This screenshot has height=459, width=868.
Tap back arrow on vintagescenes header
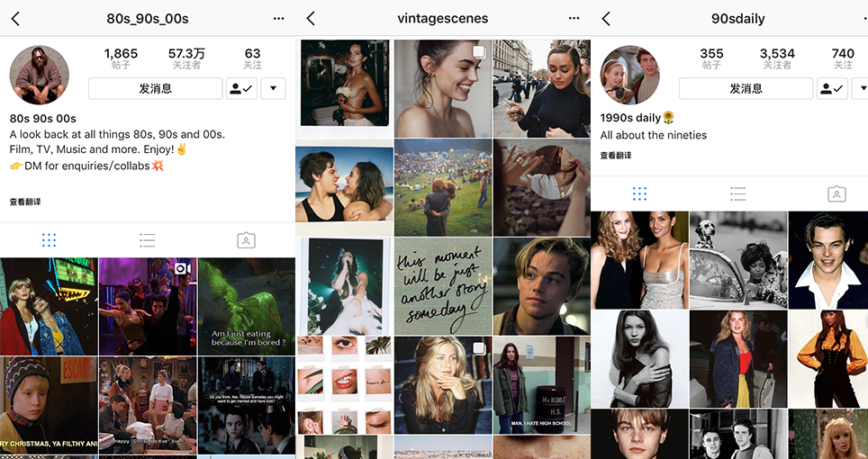point(311,19)
